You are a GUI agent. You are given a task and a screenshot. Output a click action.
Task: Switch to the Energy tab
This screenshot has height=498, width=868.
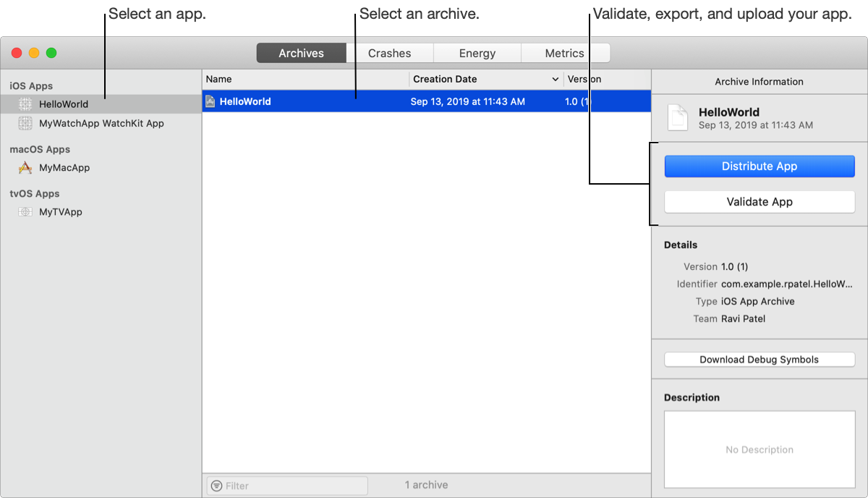click(477, 52)
